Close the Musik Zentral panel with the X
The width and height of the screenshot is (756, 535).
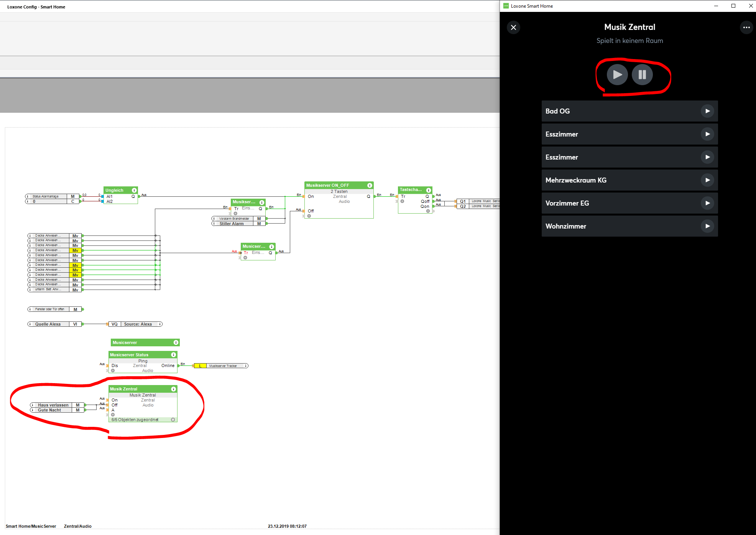tap(513, 27)
